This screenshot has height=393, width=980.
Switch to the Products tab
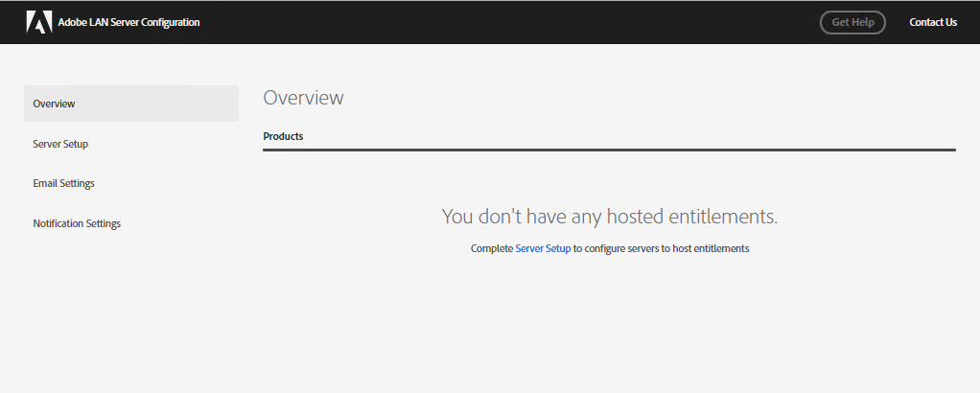(x=283, y=136)
